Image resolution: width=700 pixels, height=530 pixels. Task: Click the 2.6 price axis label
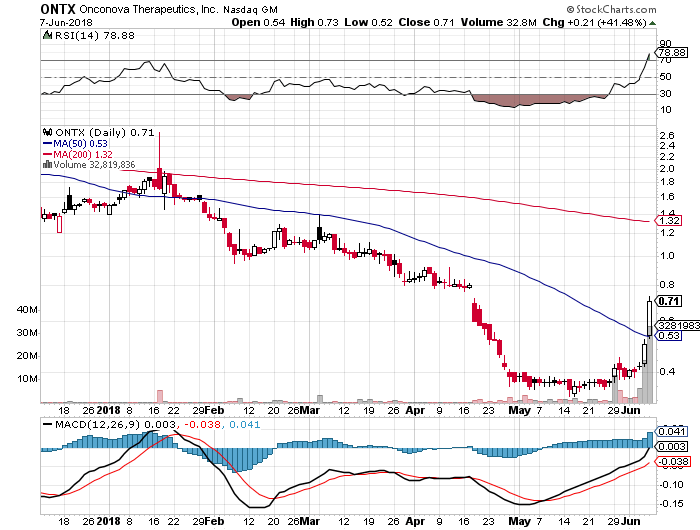pos(667,136)
